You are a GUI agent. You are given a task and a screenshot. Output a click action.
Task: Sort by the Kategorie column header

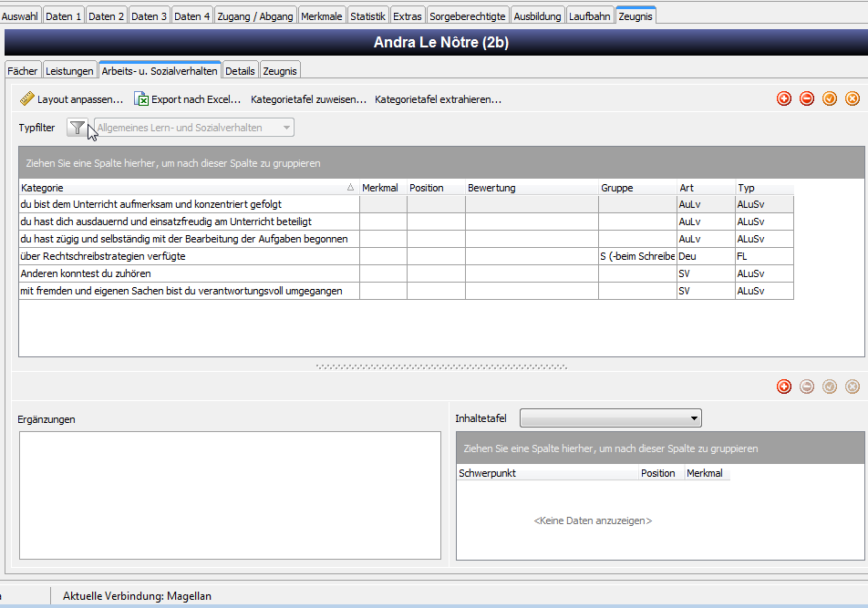(x=188, y=188)
